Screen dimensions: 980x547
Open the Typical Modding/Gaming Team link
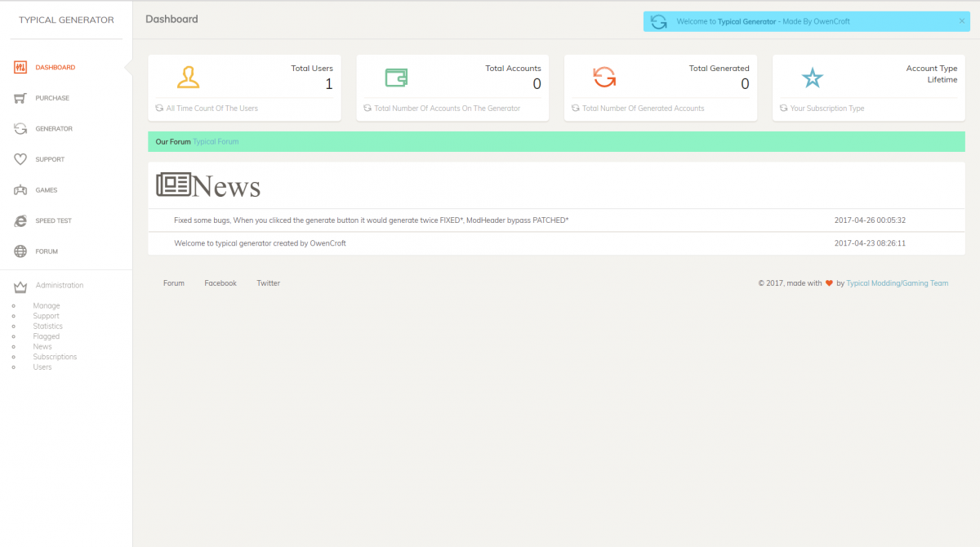click(897, 282)
